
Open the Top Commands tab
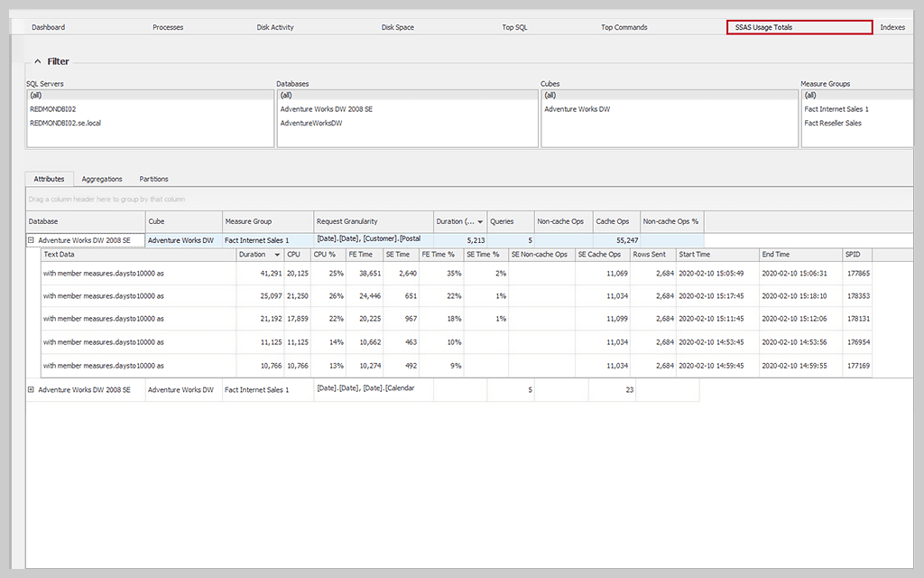coord(624,27)
